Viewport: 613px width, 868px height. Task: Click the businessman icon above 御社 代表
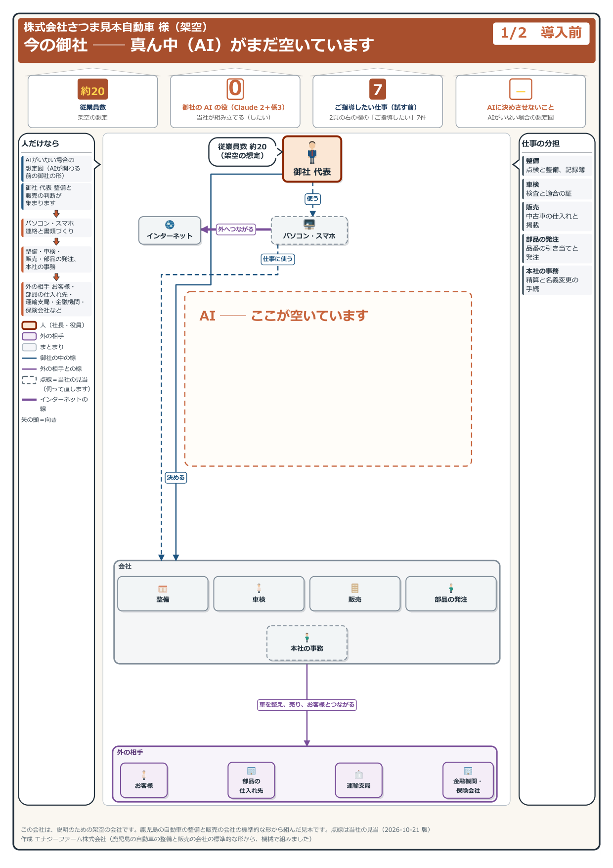312,152
